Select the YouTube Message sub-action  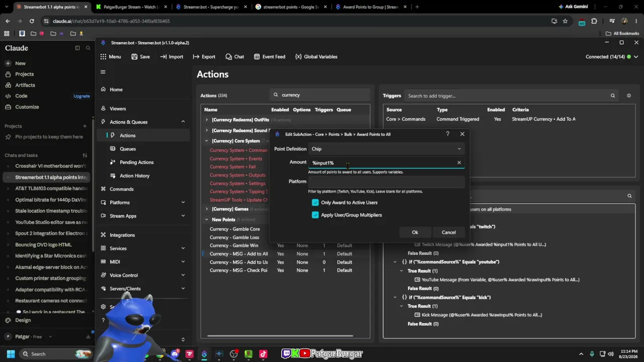coord(497,280)
